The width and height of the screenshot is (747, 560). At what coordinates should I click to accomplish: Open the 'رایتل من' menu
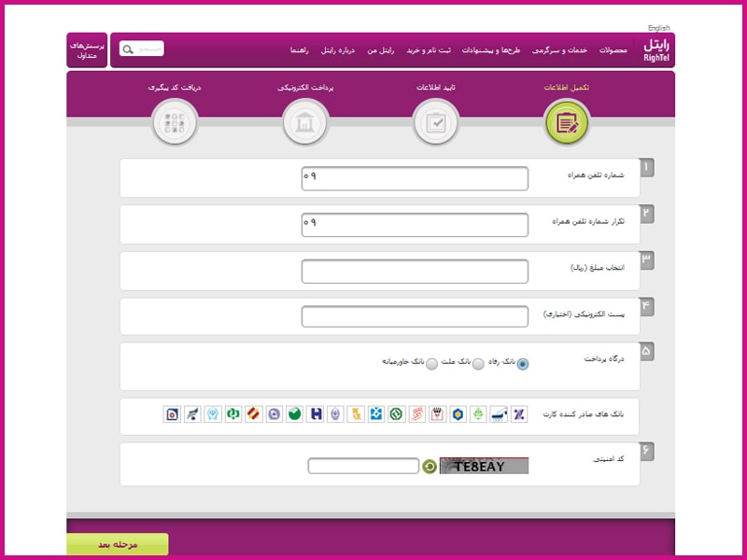[x=381, y=50]
